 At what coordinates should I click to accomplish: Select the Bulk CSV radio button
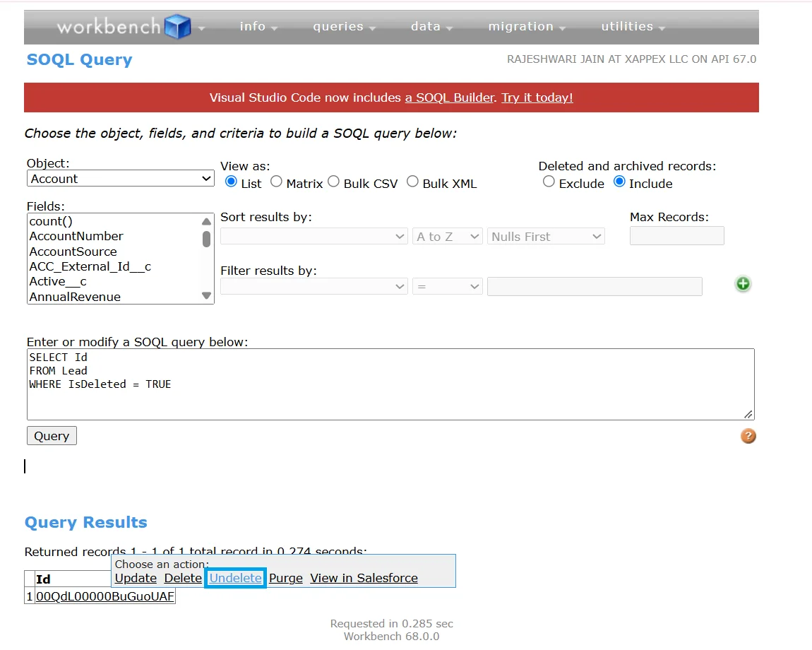pyautogui.click(x=334, y=182)
